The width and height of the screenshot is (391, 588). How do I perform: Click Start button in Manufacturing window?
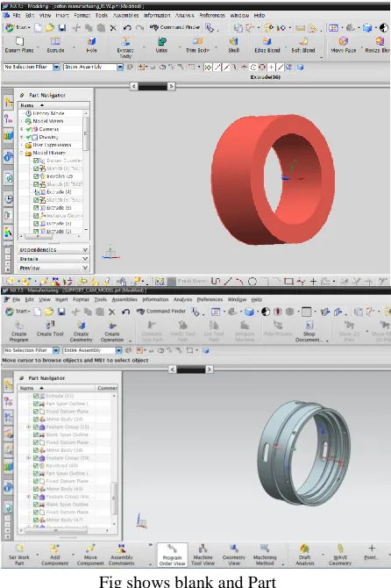pos(18,312)
